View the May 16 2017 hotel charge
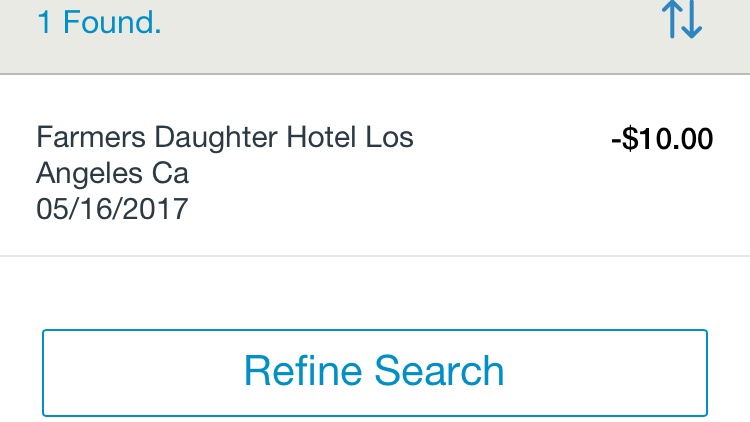The height and width of the screenshot is (422, 750). 375,166
